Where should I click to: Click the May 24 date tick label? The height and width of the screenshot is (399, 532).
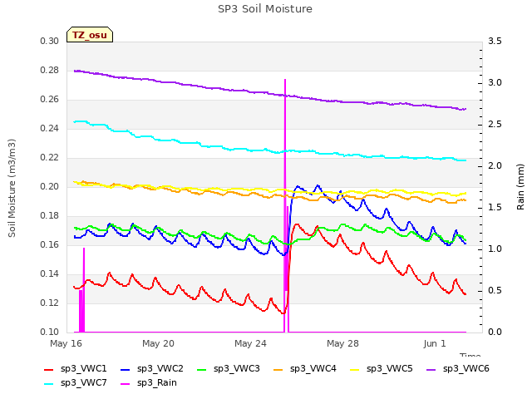(x=250, y=343)
